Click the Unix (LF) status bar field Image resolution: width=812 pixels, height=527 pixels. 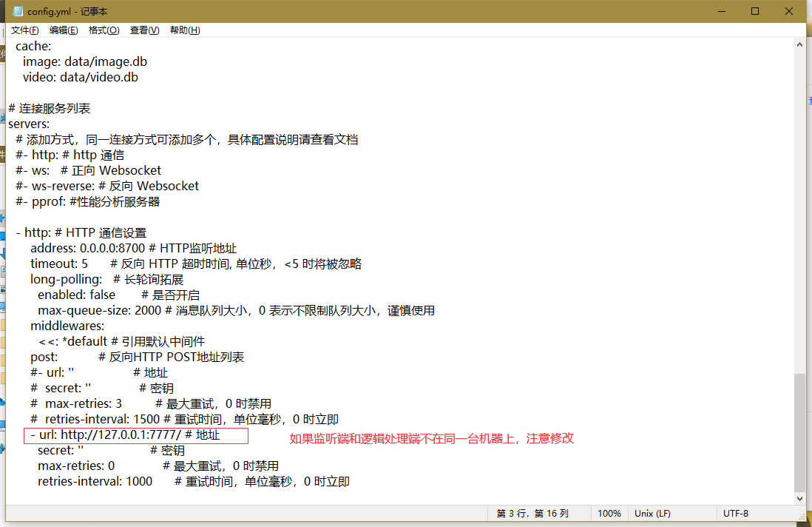tap(652, 513)
